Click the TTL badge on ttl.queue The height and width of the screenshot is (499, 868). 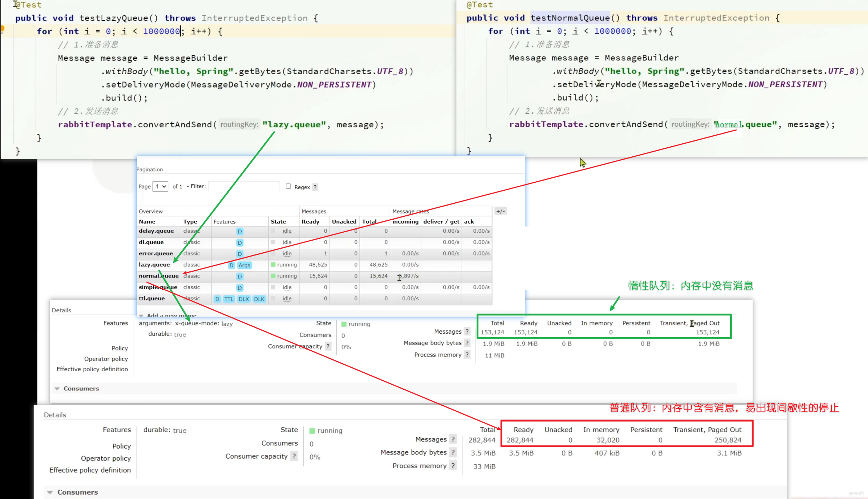229,299
